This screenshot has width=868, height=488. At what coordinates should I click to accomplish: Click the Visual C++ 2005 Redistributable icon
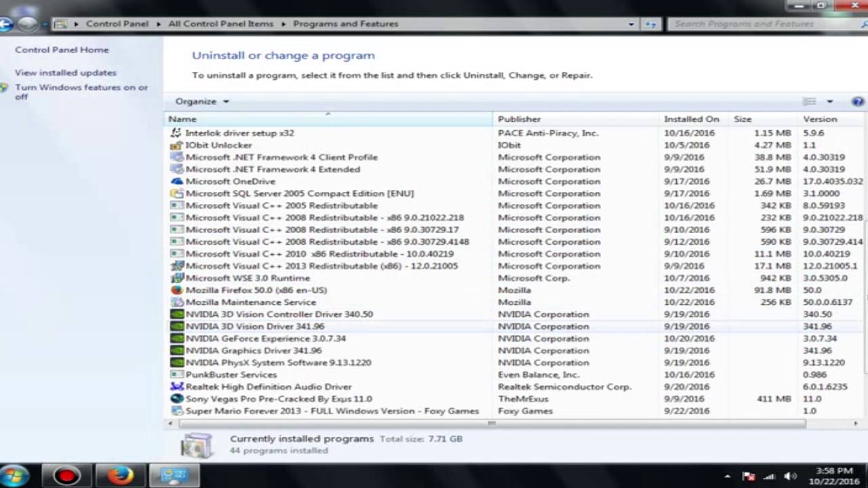click(176, 205)
